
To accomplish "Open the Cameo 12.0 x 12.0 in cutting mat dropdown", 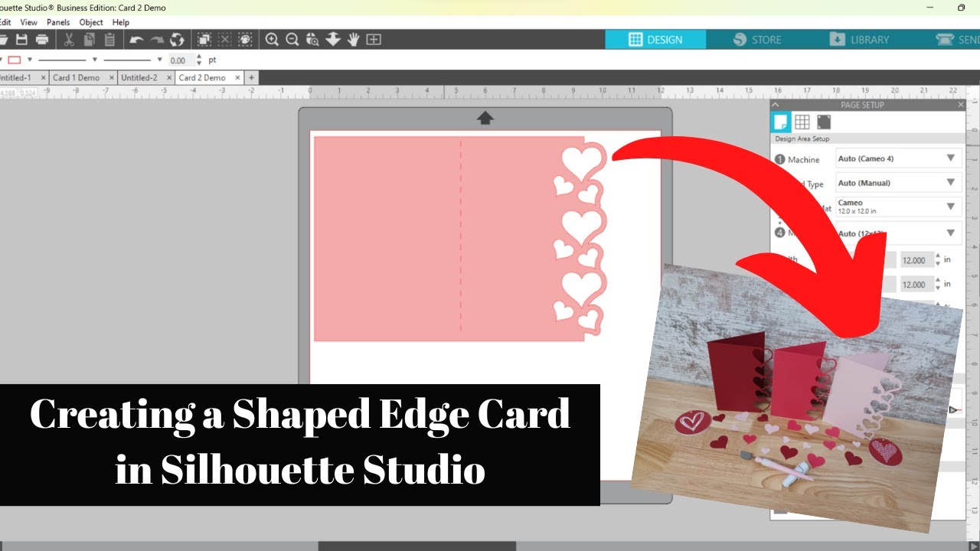I will tap(899, 207).
